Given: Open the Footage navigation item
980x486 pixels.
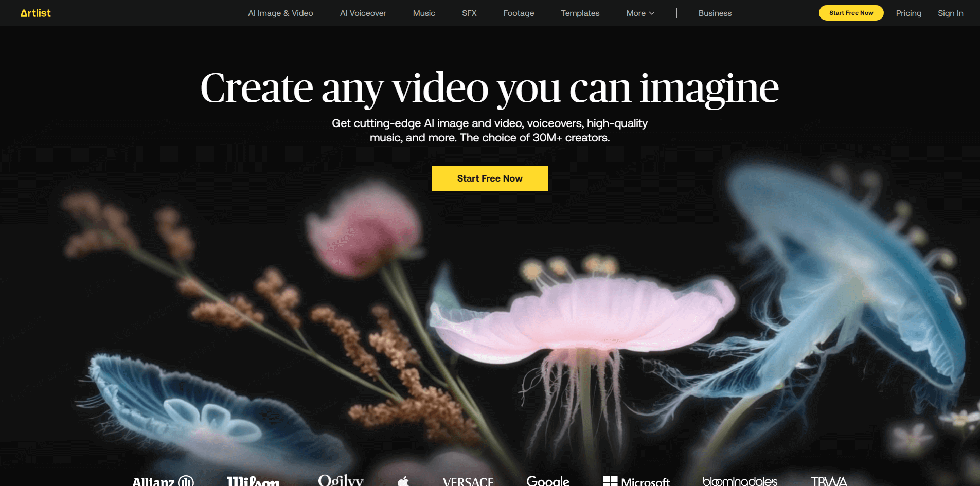Looking at the screenshot, I should click(519, 13).
